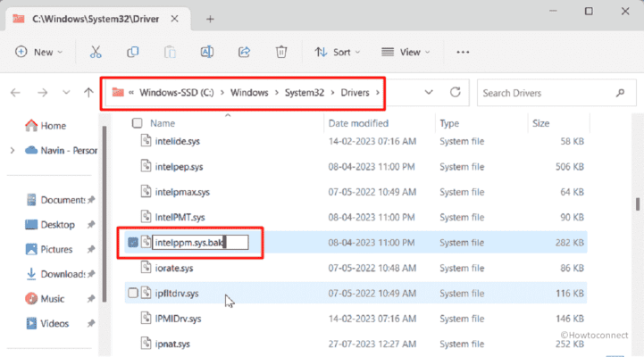
Task: Click the intelpmax.sys file icon
Action: [x=146, y=192]
